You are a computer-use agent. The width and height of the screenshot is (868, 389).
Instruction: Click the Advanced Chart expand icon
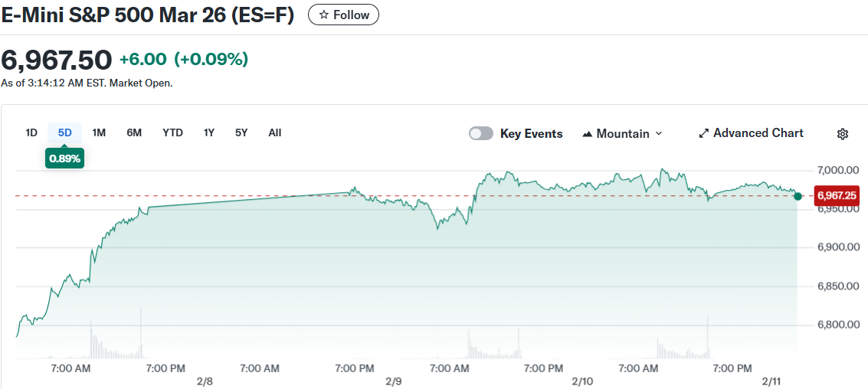pyautogui.click(x=703, y=133)
